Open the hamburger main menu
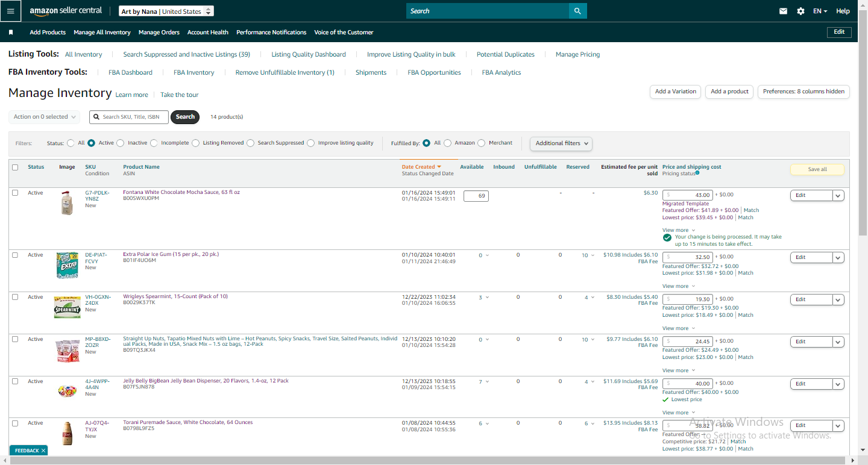The image size is (868, 465). [x=11, y=11]
